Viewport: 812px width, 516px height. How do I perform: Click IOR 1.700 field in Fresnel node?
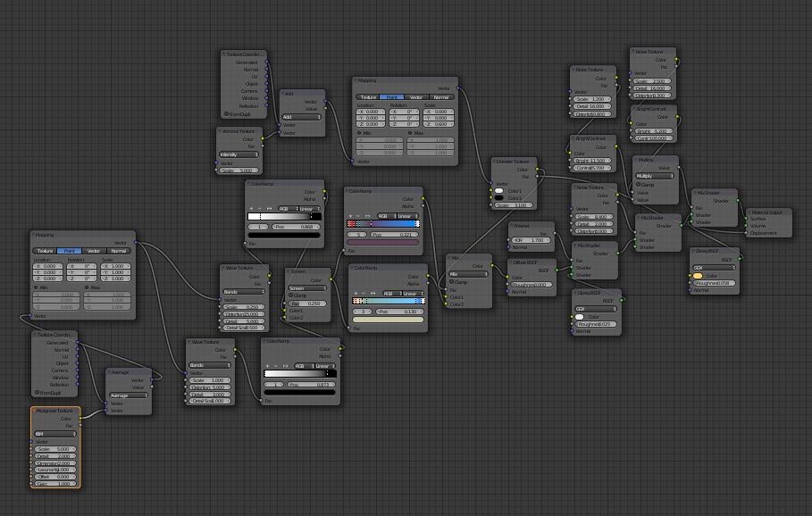pos(532,241)
